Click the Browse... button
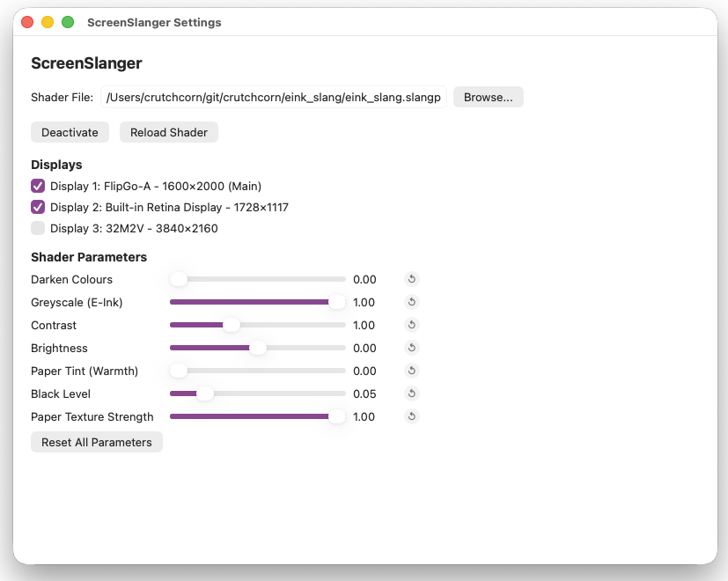Viewport: 728px width, 581px height. tap(489, 97)
